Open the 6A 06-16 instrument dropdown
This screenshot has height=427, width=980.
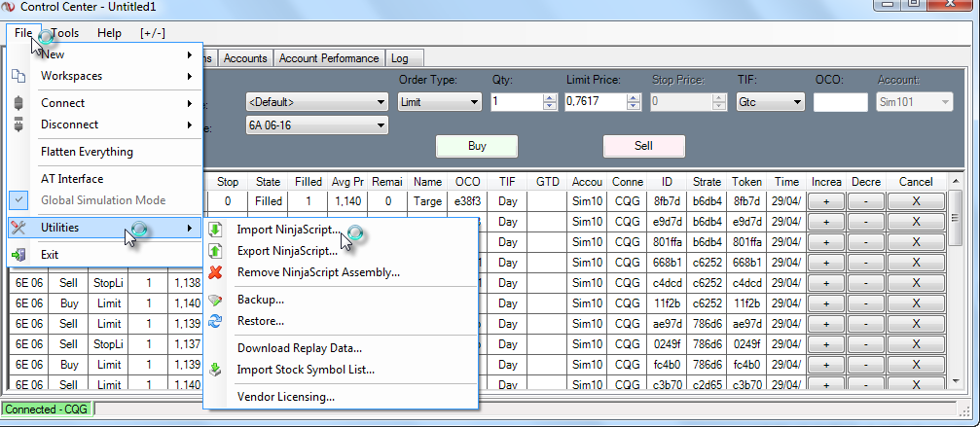coord(317,125)
